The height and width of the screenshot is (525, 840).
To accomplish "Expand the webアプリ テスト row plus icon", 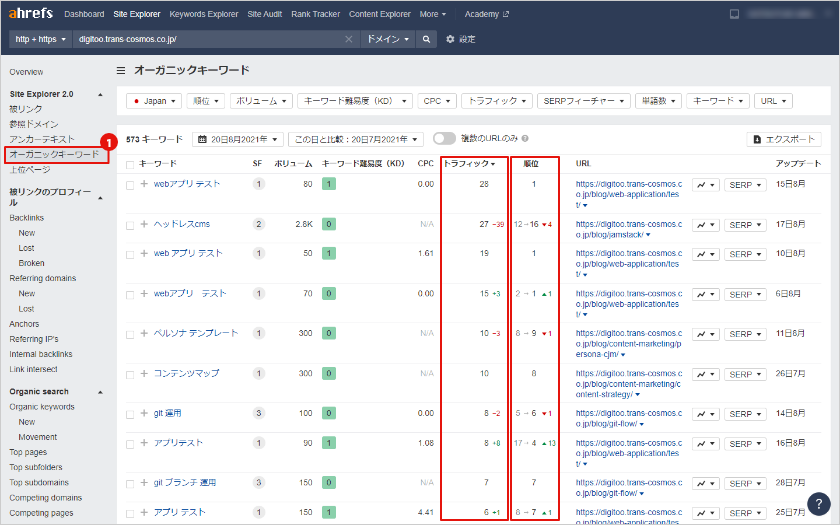I will click(144, 184).
